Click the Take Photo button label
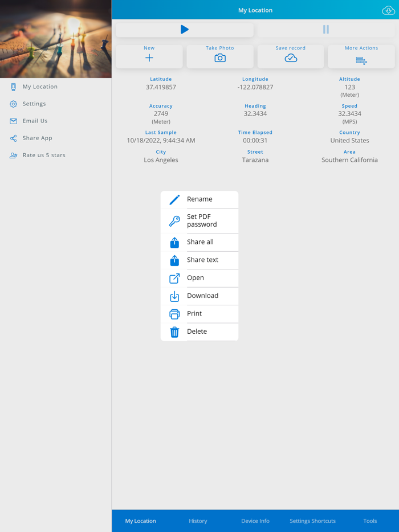Screen dimensions: 399x532 coord(220,48)
